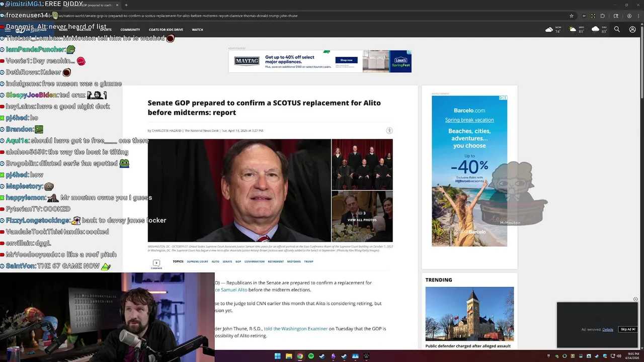Open the Details link in ad notice

608,329
